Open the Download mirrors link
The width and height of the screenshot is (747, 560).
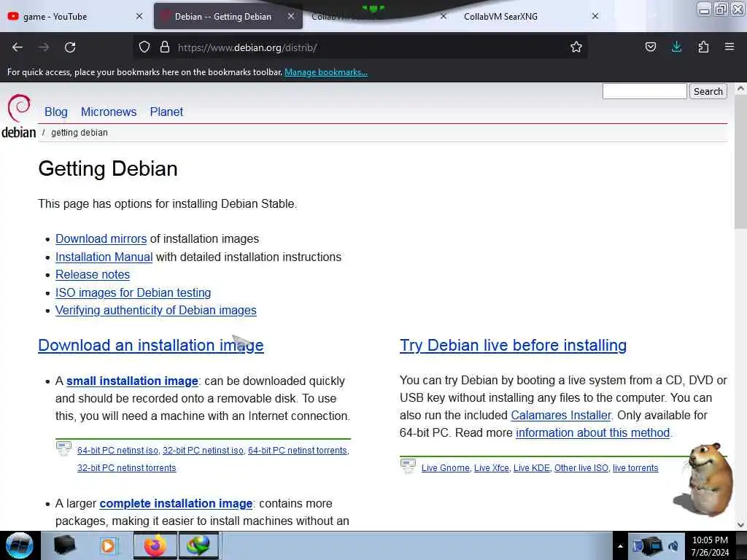click(x=101, y=238)
